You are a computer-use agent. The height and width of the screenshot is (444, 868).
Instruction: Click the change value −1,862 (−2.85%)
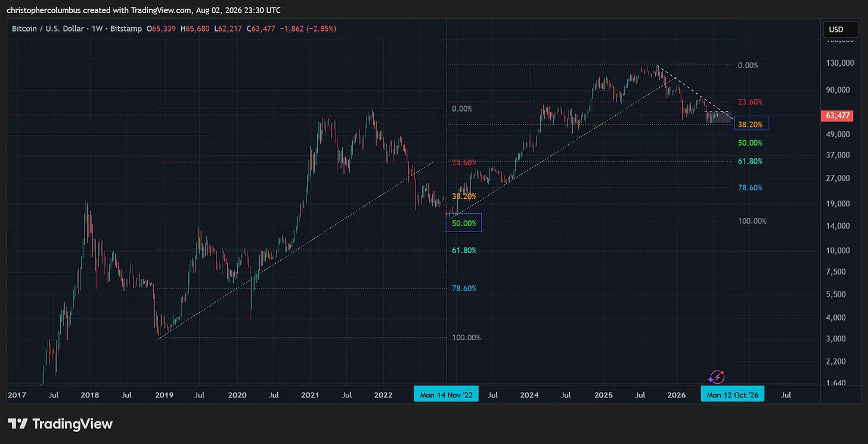pyautogui.click(x=308, y=28)
